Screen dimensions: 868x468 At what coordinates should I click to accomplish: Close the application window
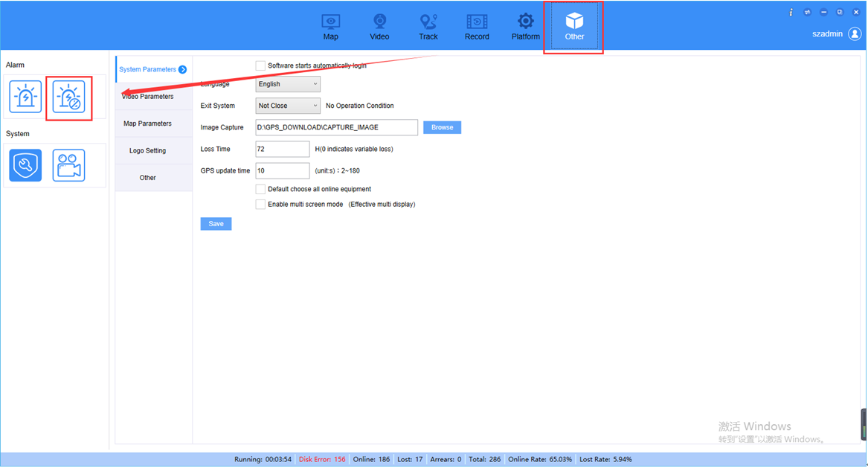(x=856, y=12)
